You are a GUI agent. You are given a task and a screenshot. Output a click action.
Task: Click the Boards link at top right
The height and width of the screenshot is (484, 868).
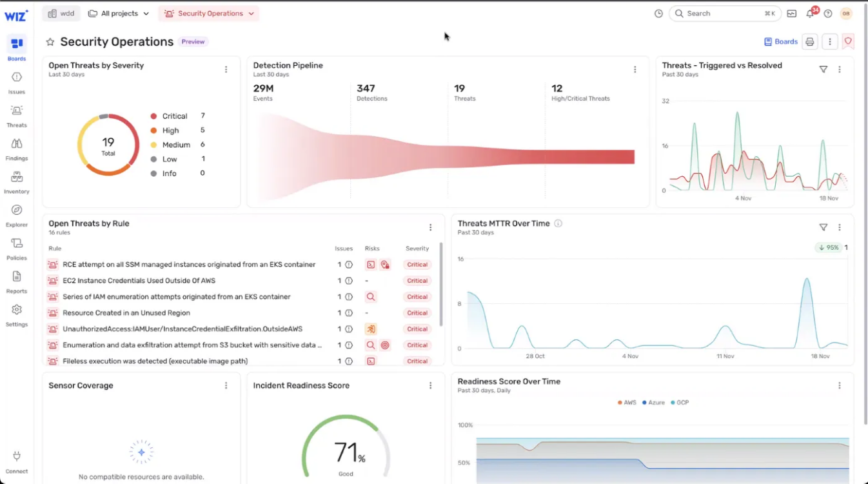(x=781, y=42)
